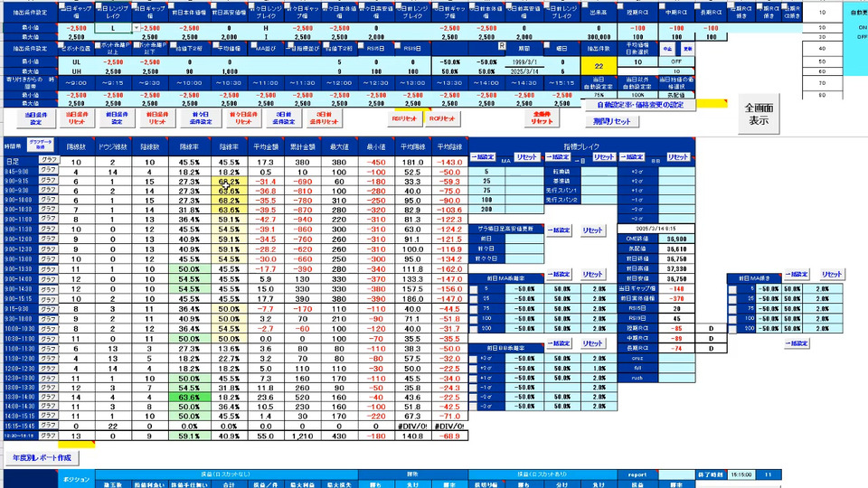Screen dimensions: 868x488
Task: Click リセット for 前日MA傾き
Action: click(x=832, y=275)
